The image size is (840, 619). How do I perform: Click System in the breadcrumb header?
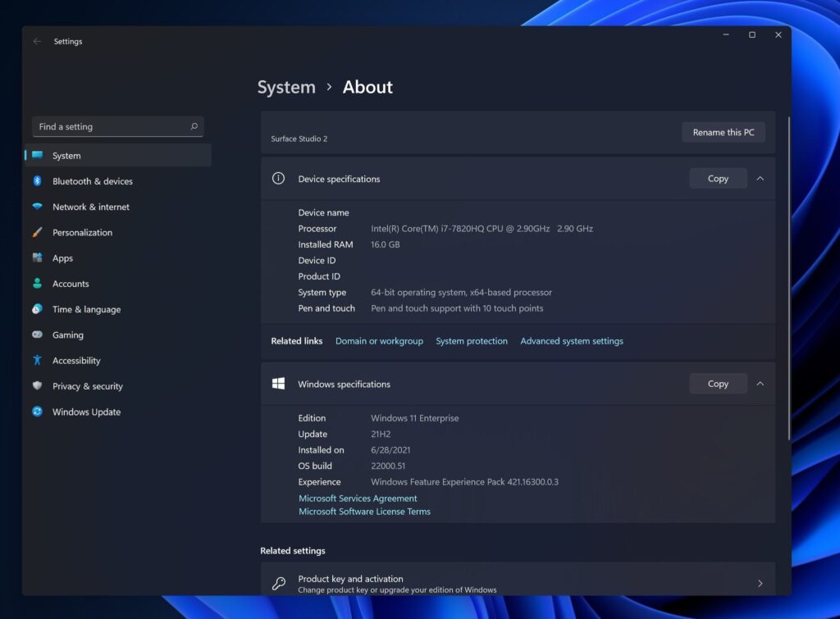pyautogui.click(x=285, y=86)
